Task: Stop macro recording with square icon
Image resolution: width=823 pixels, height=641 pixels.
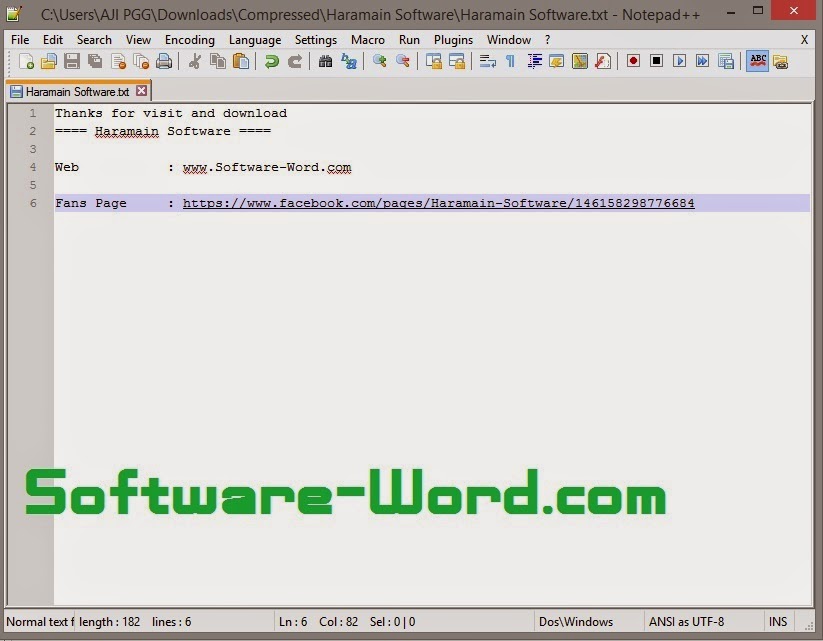Action: tap(656, 61)
